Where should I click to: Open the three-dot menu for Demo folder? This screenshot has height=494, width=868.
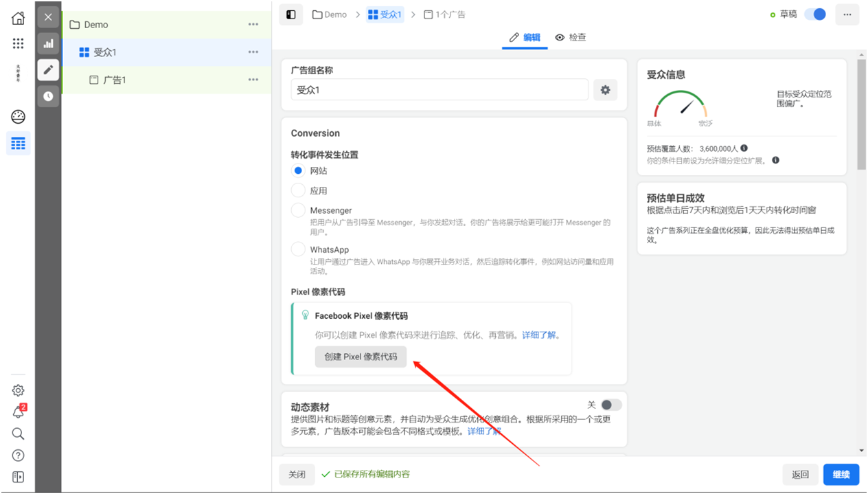click(x=254, y=25)
